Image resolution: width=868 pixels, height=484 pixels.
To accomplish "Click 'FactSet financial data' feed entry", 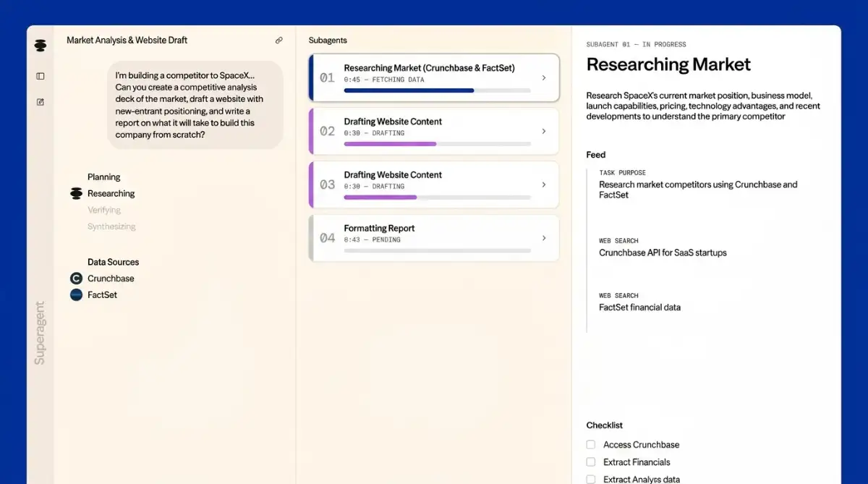I will click(x=639, y=307).
